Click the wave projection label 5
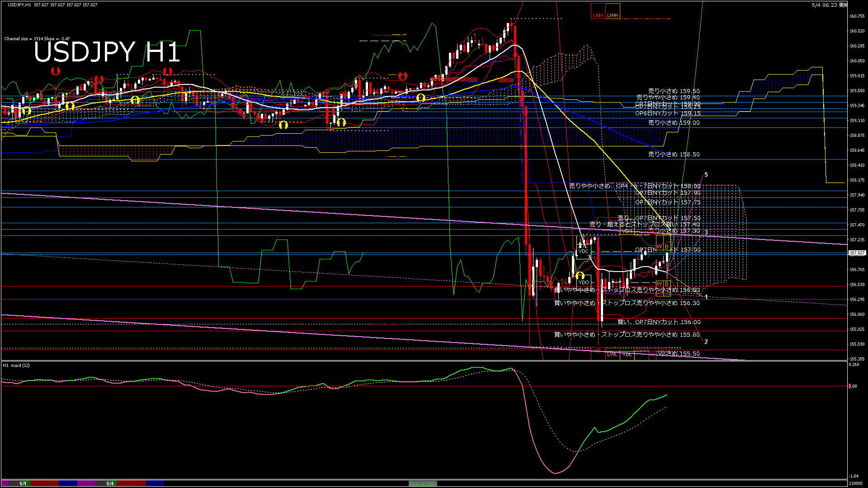The width and height of the screenshot is (868, 488). (x=706, y=174)
